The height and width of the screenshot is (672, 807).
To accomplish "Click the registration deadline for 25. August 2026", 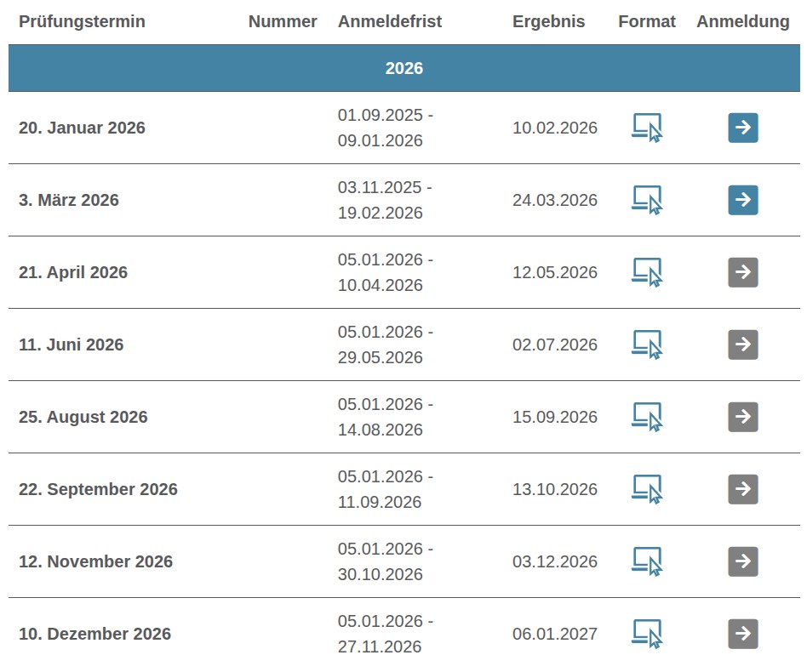I will (381, 417).
